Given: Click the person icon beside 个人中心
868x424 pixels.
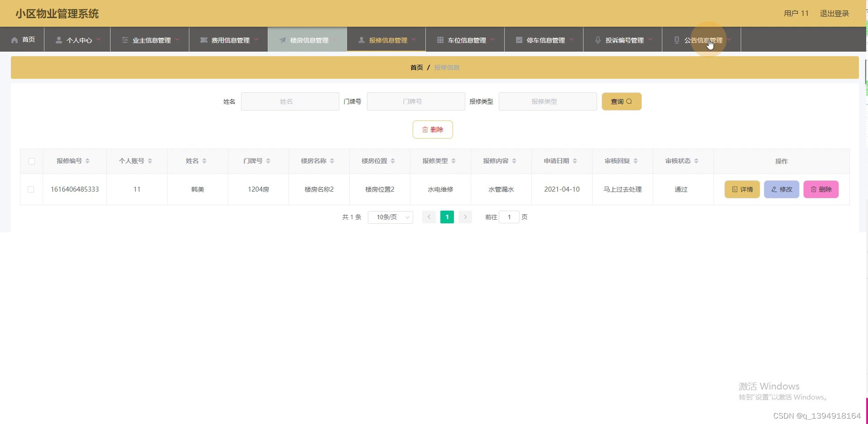Looking at the screenshot, I should click(x=59, y=40).
